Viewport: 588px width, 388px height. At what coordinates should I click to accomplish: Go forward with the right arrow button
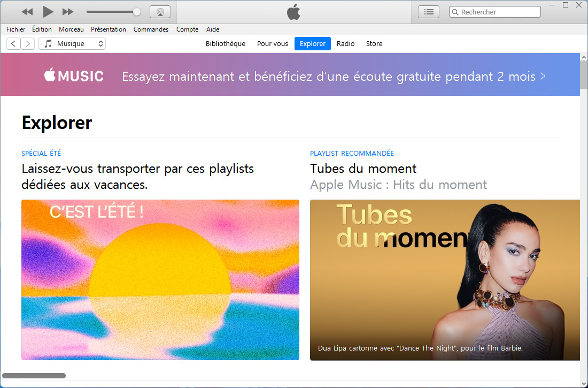[x=28, y=43]
